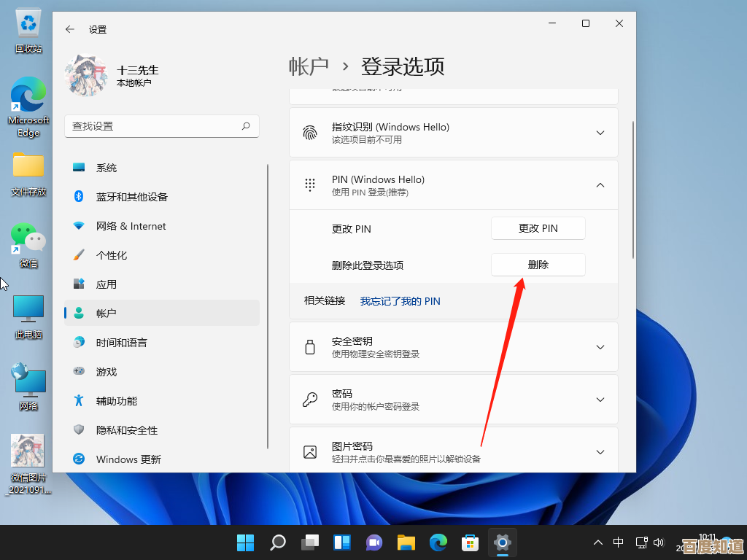Image resolution: width=747 pixels, height=560 pixels.
Task: Open Microsoft Edge desktop shortcut
Action: click(x=28, y=107)
